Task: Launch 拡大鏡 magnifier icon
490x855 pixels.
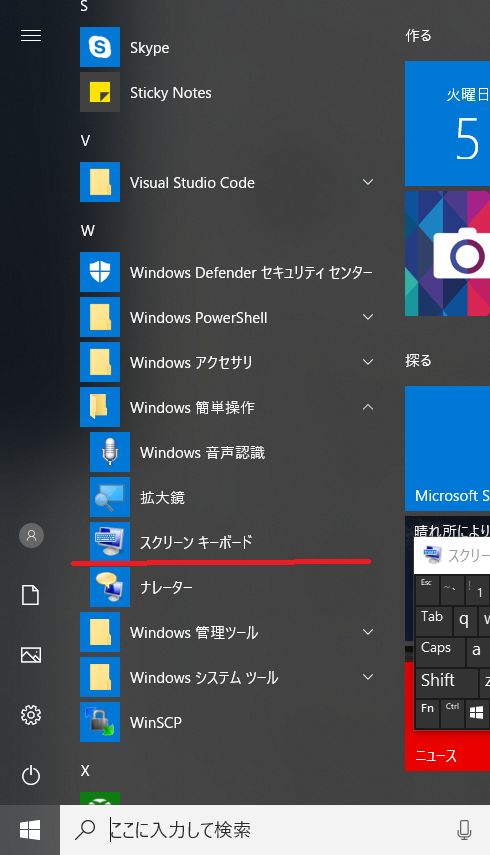Action: [x=110, y=497]
